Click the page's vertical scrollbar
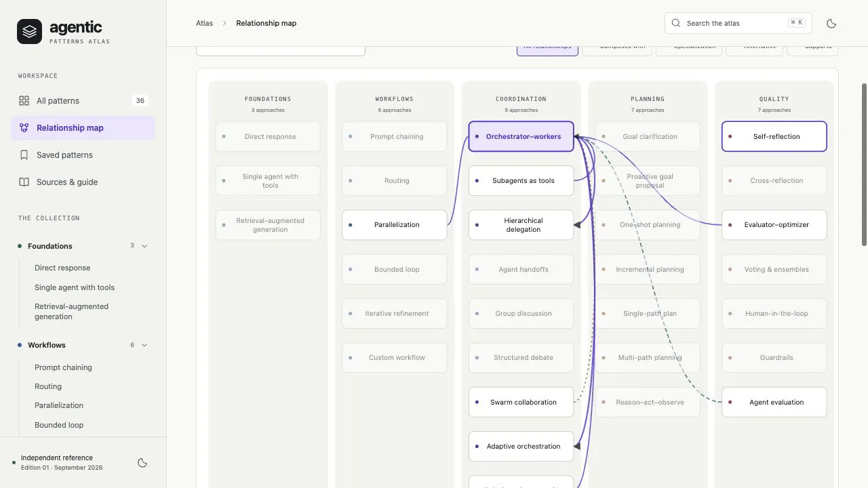Screen dimensions: 868x488 pyautogui.click(x=864, y=165)
